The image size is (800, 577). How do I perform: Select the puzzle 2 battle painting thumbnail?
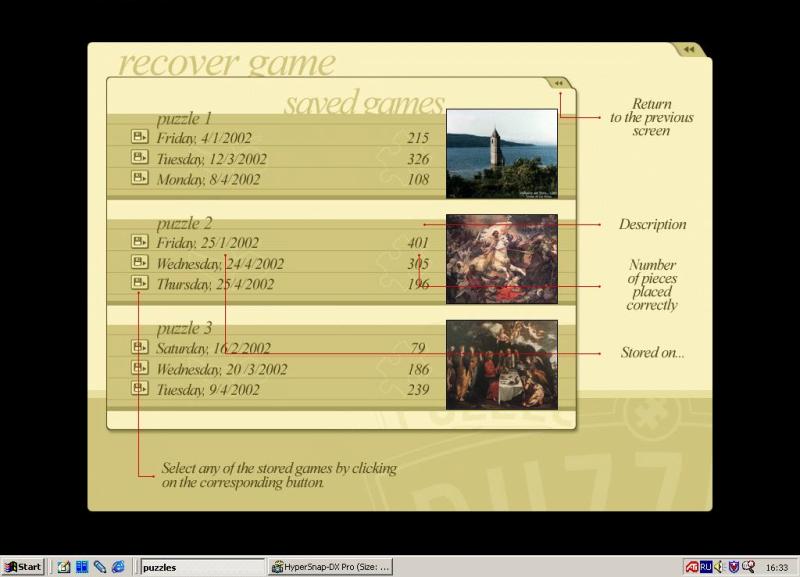[x=501, y=259]
